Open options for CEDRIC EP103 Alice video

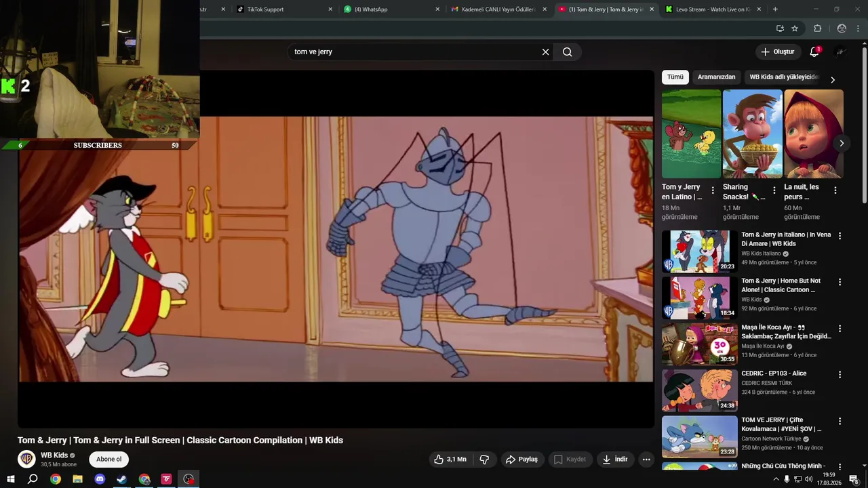[840, 375]
